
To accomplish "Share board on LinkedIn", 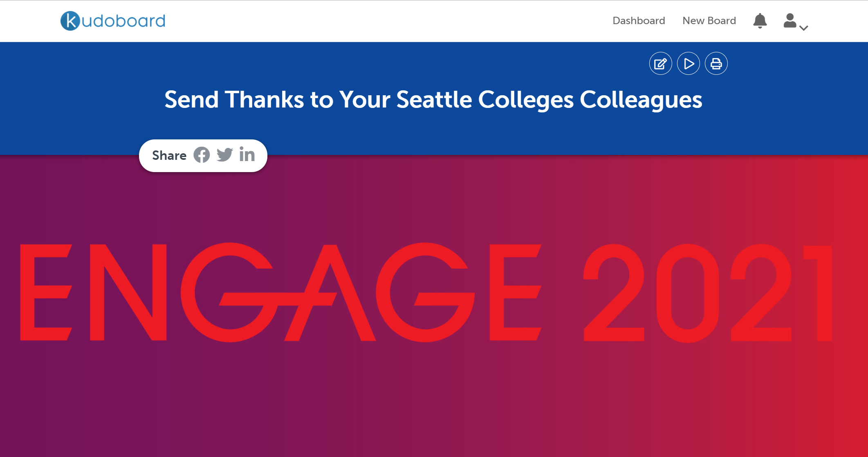I will pyautogui.click(x=247, y=154).
